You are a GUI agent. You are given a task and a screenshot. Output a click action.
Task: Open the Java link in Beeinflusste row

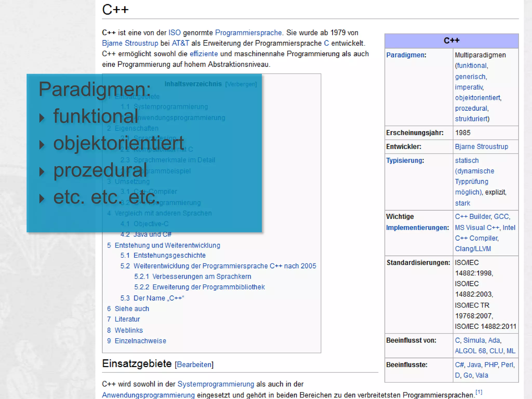click(x=474, y=365)
